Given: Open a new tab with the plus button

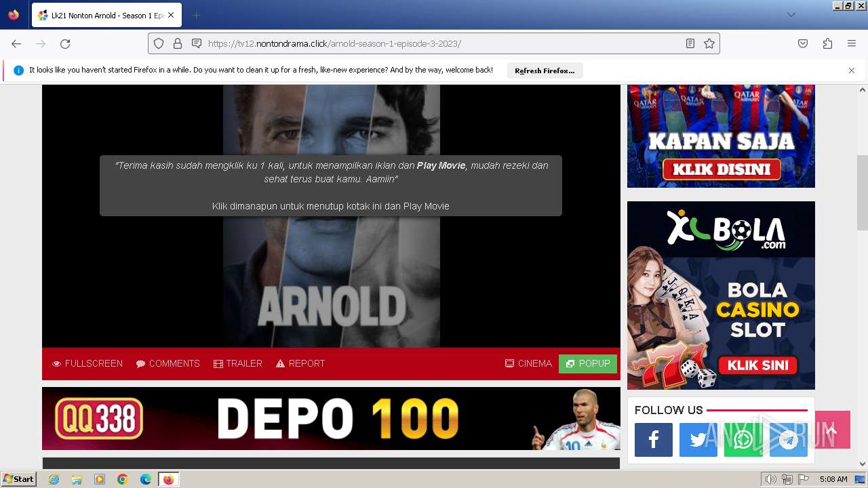Looking at the screenshot, I should click(196, 15).
